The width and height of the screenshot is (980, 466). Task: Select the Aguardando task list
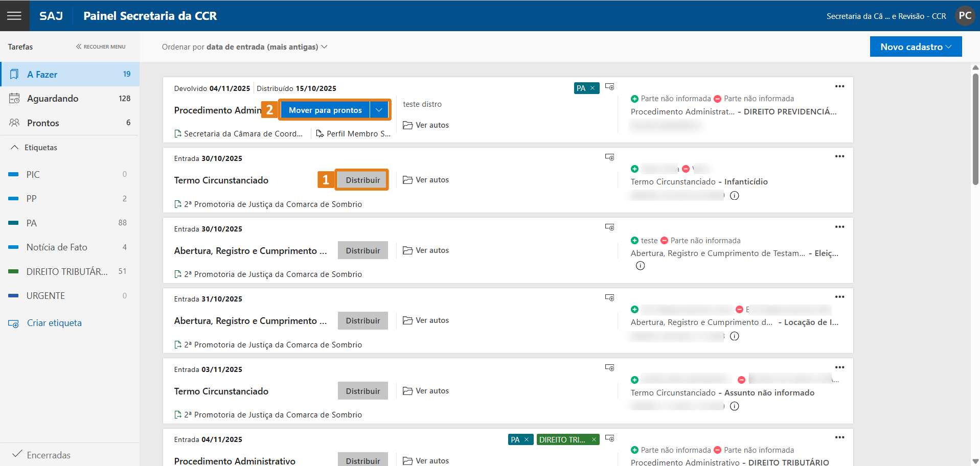pyautogui.click(x=53, y=99)
